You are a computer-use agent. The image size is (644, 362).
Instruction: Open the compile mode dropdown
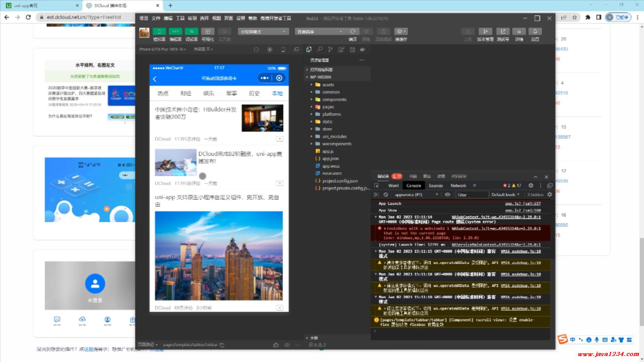click(x=320, y=32)
